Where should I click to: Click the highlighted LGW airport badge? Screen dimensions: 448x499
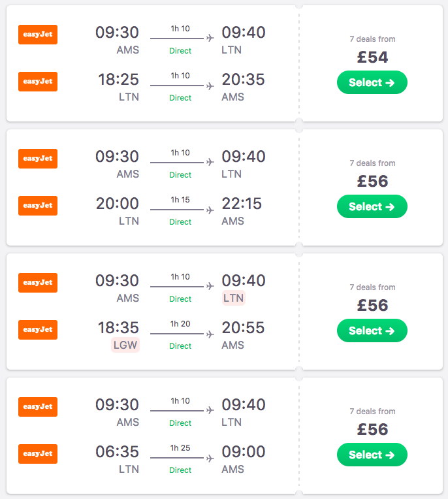coord(125,345)
